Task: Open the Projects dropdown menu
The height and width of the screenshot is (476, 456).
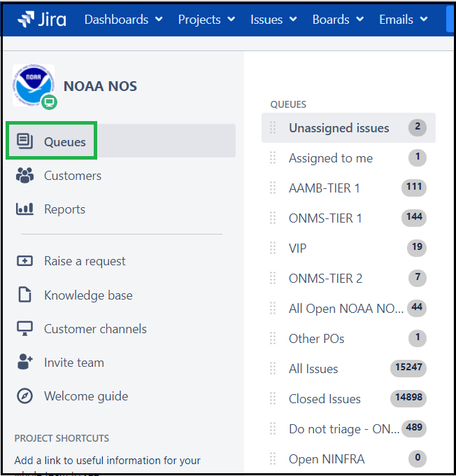Action: [206, 20]
